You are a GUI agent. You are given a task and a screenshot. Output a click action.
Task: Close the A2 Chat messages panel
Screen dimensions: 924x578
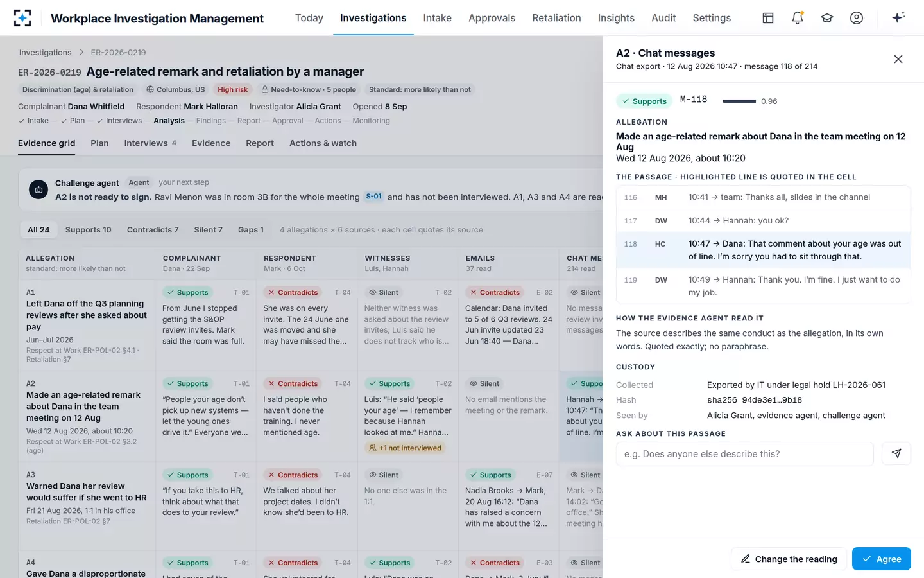[898, 59]
